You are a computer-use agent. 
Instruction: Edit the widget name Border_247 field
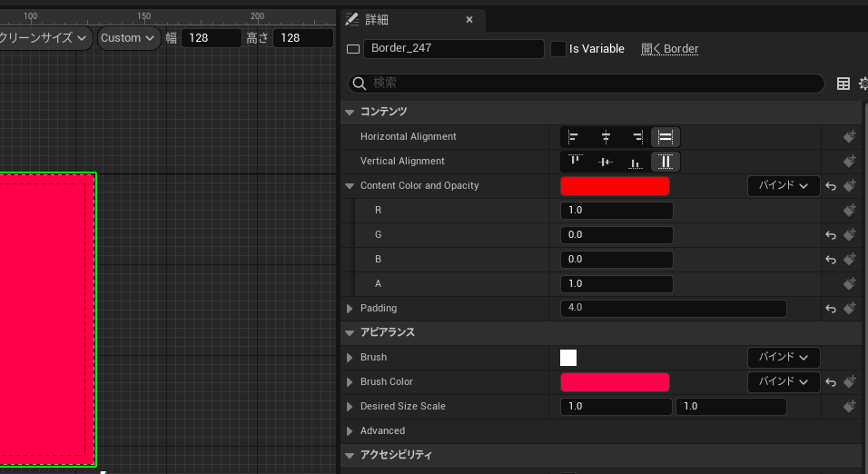coord(453,49)
